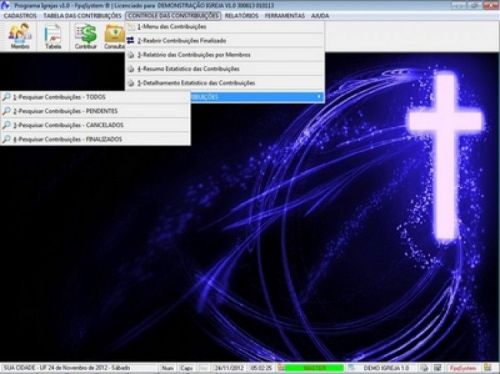Click the last icon in status bar
Screen dimensions: 500x374
pyautogui.click(x=488, y=368)
